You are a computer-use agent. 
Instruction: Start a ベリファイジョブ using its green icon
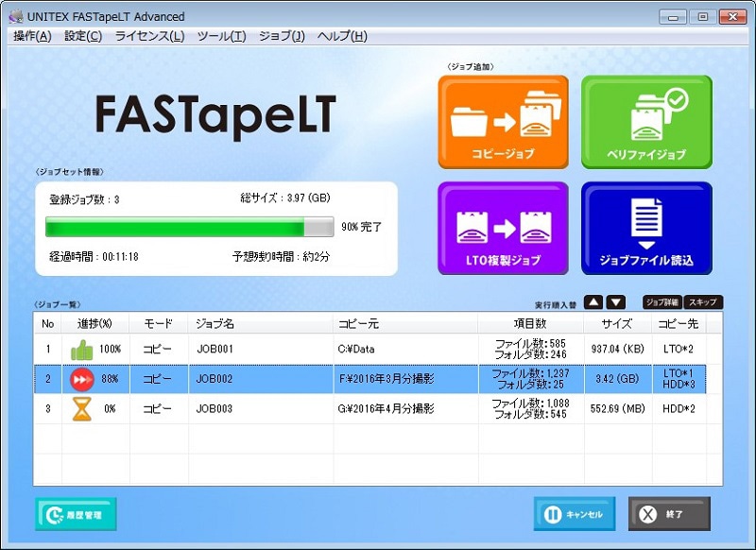coord(646,121)
